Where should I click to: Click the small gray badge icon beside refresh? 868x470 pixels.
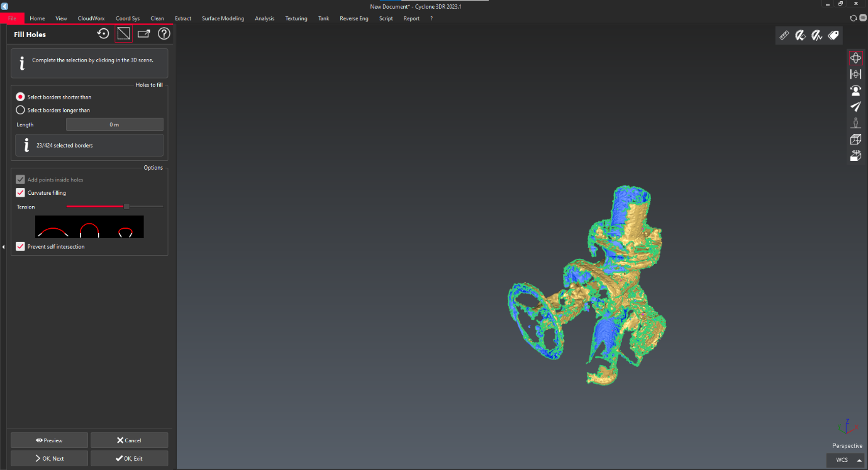point(862,18)
